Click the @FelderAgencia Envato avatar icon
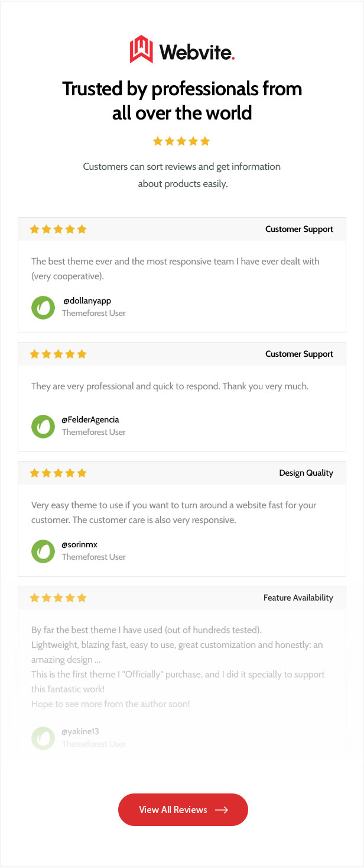Image resolution: width=364 pixels, height=868 pixels. coord(43,426)
